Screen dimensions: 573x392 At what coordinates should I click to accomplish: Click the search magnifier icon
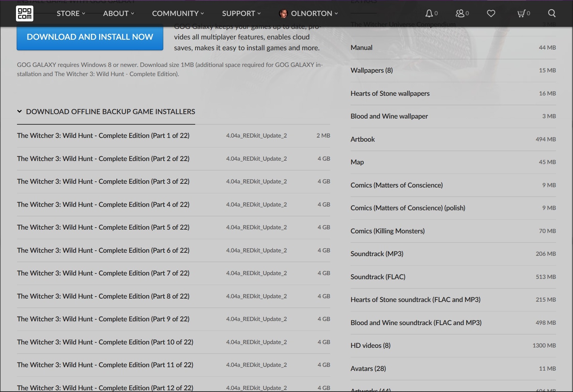point(552,13)
